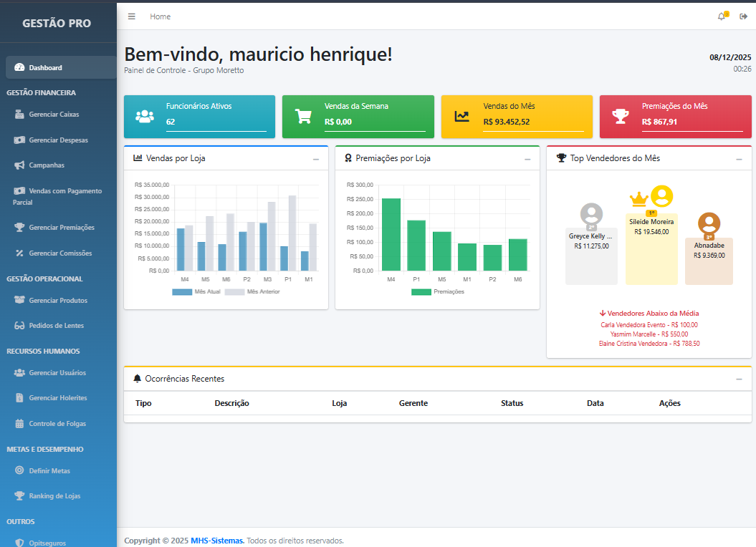
Task: Open the notifications bell
Action: coord(722,16)
